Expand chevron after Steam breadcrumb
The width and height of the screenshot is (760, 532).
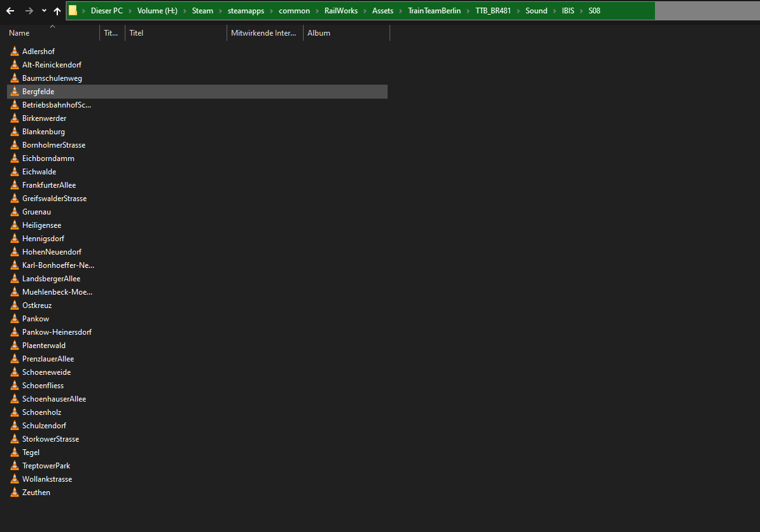(220, 11)
